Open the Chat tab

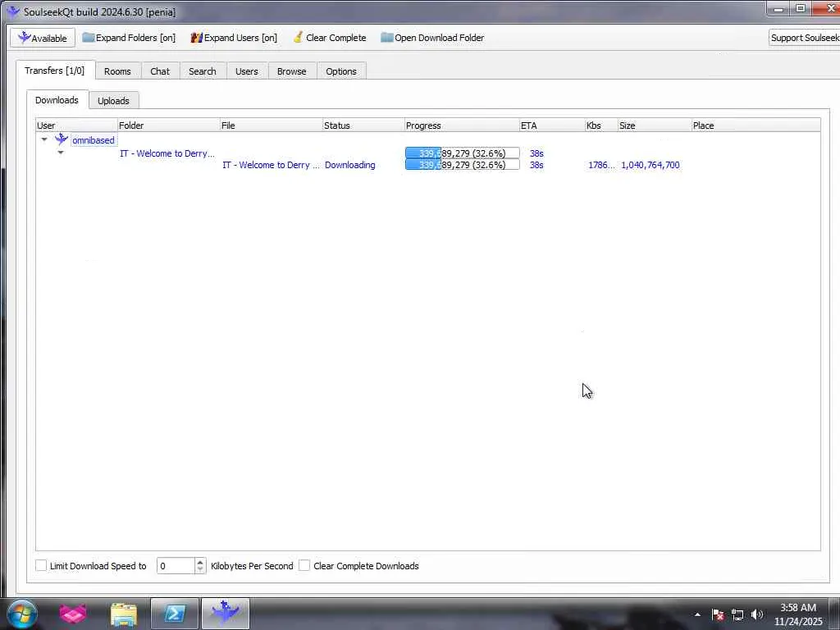[x=160, y=71]
